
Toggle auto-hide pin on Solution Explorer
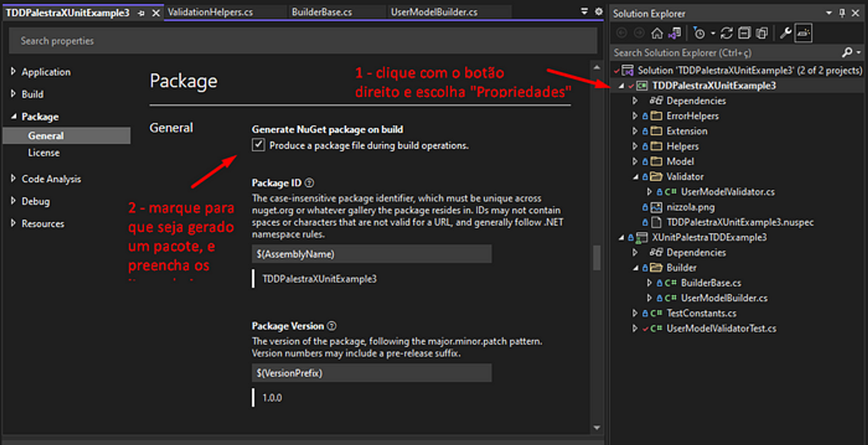click(x=842, y=13)
